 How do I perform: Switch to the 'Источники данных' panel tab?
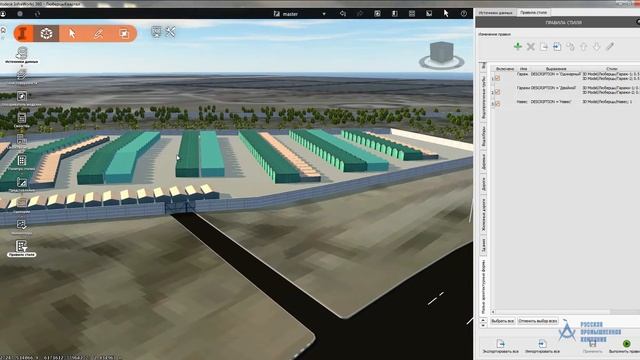(496, 13)
